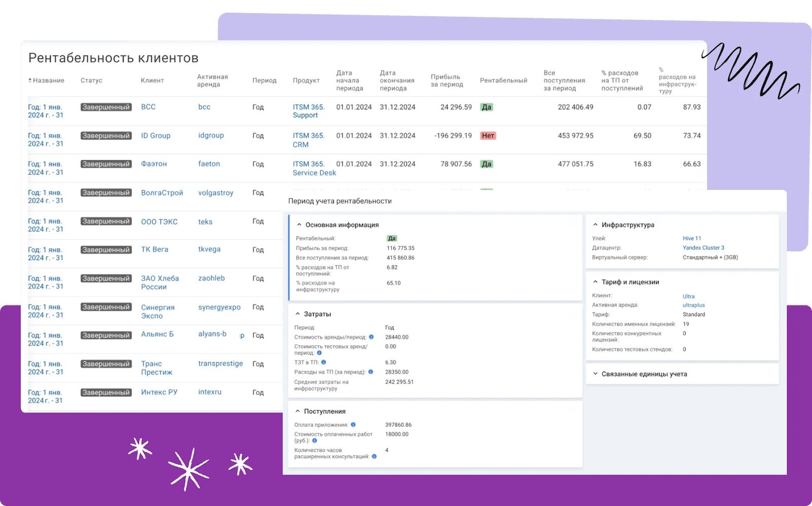Collapse the Инфраструктура section chevron
This screenshot has width=812, height=506.
pos(595,225)
